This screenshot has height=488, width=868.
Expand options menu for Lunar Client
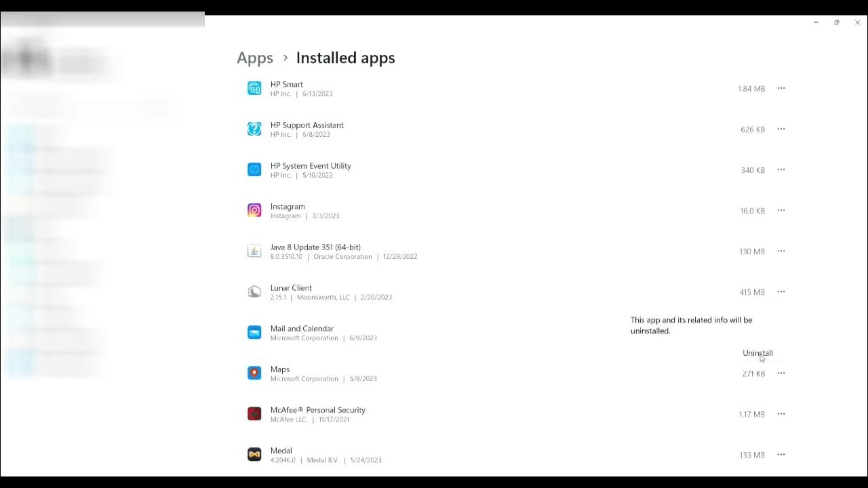[781, 291]
